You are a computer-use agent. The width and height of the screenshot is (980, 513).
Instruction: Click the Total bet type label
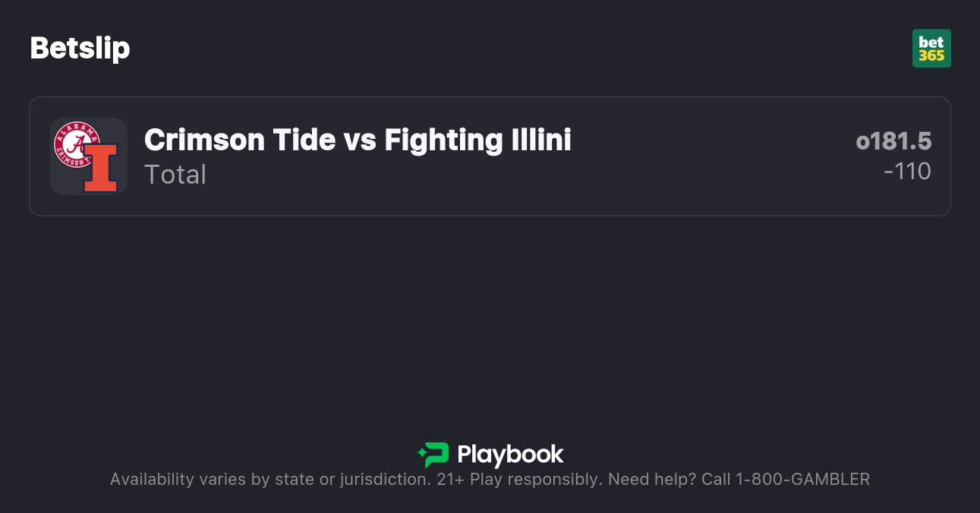pos(175,175)
